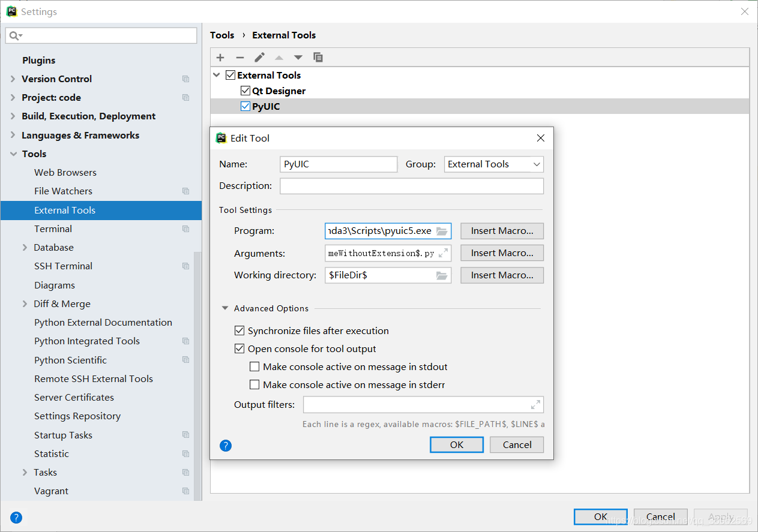This screenshot has height=532, width=758.
Task: Open Settings Repository page
Action: point(77,416)
